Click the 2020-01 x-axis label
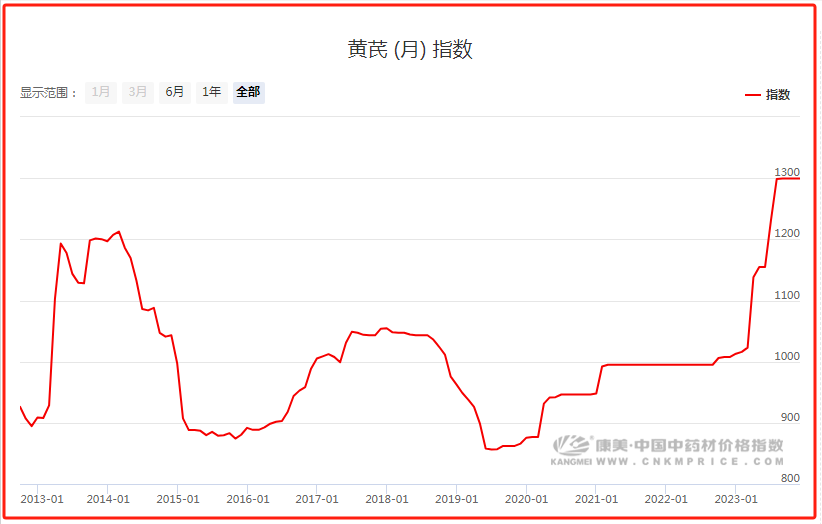This screenshot has width=822, height=524. click(526, 499)
